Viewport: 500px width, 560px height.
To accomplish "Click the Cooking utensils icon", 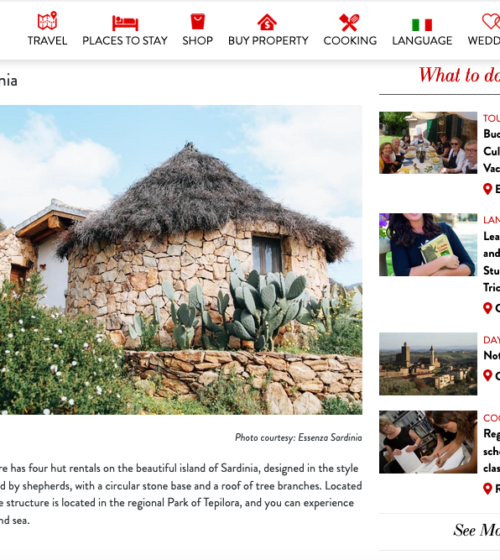I will coord(349,22).
